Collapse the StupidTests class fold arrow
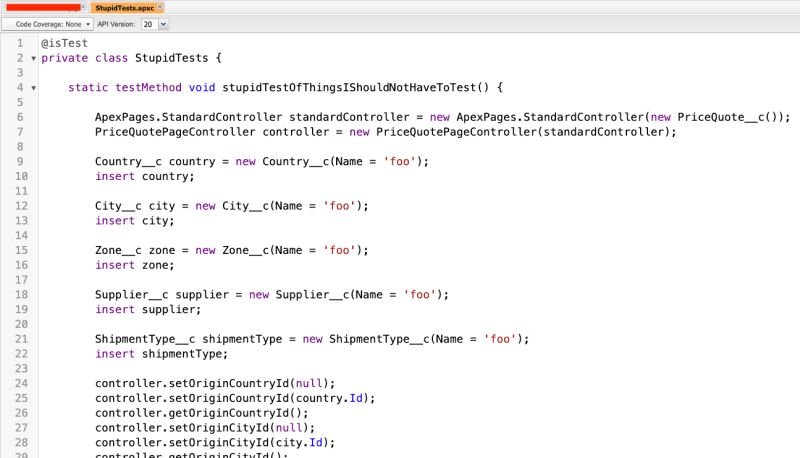 click(34, 59)
